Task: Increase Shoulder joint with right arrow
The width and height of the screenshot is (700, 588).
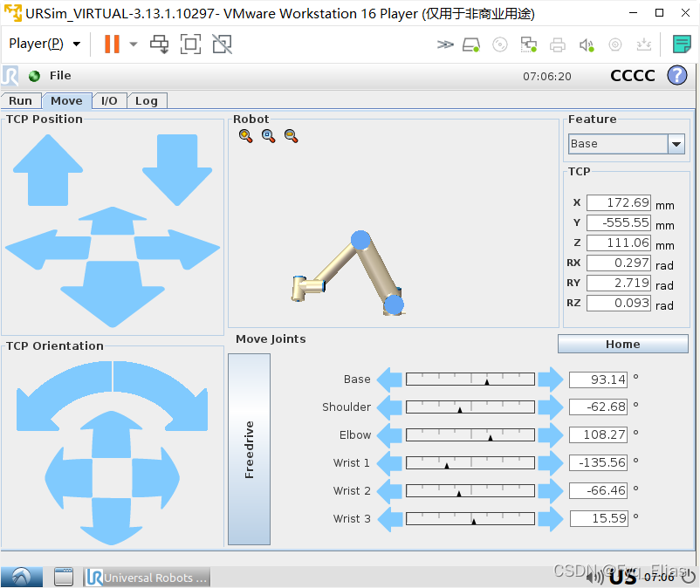Action: (x=551, y=407)
